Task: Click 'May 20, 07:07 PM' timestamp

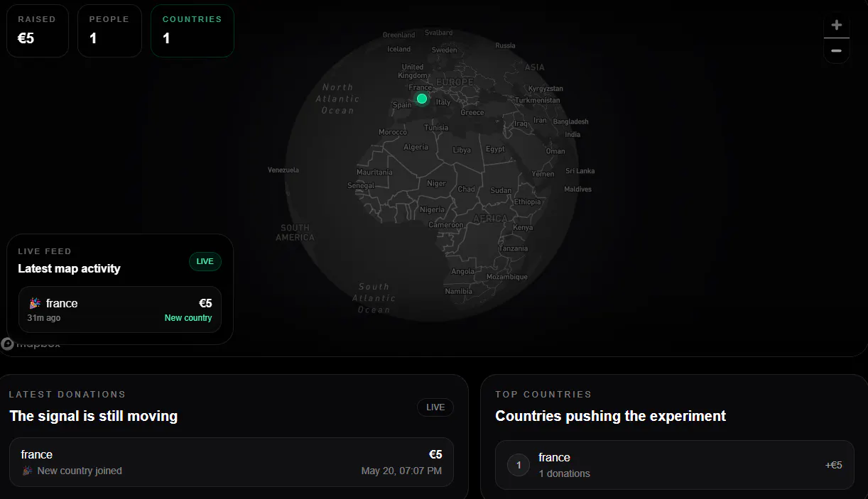Action: coord(401,471)
